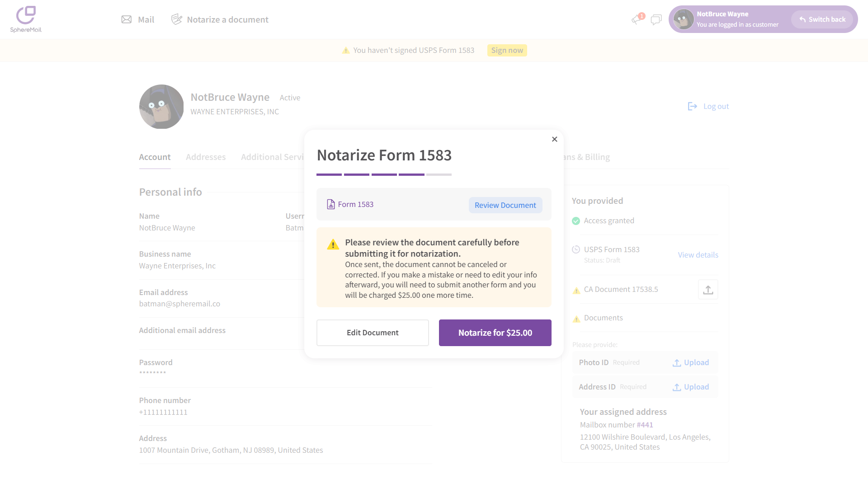Close the Notarize Form 1583 dialog
868x488 pixels.
click(554, 139)
